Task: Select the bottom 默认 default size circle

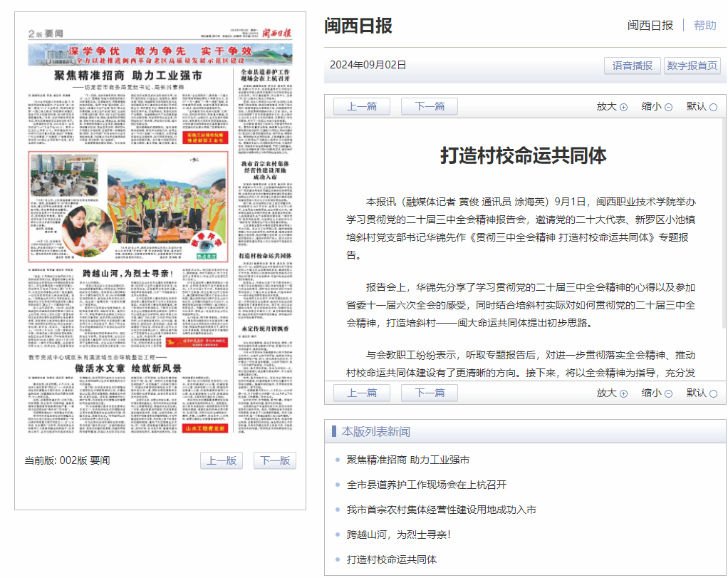Action: 713,393
